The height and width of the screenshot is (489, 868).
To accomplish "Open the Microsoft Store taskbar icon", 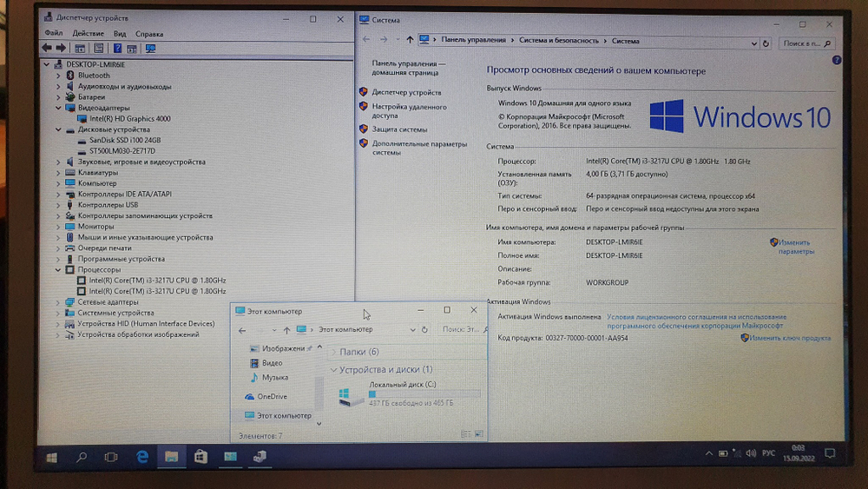I will click(201, 455).
